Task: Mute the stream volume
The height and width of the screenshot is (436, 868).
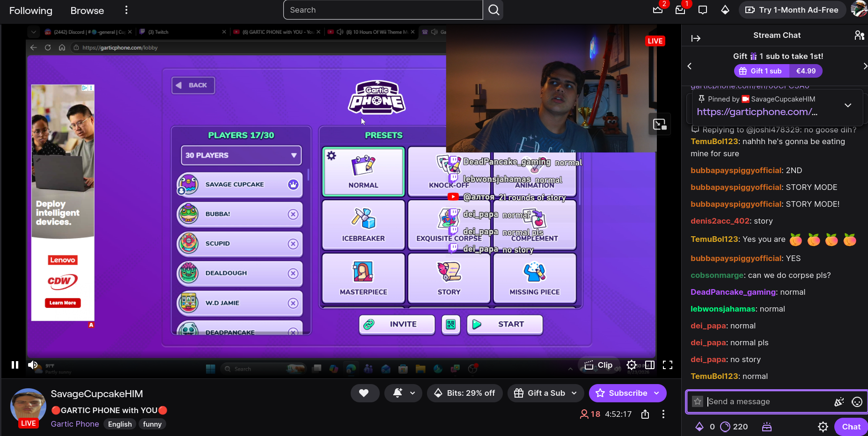Action: [33, 365]
